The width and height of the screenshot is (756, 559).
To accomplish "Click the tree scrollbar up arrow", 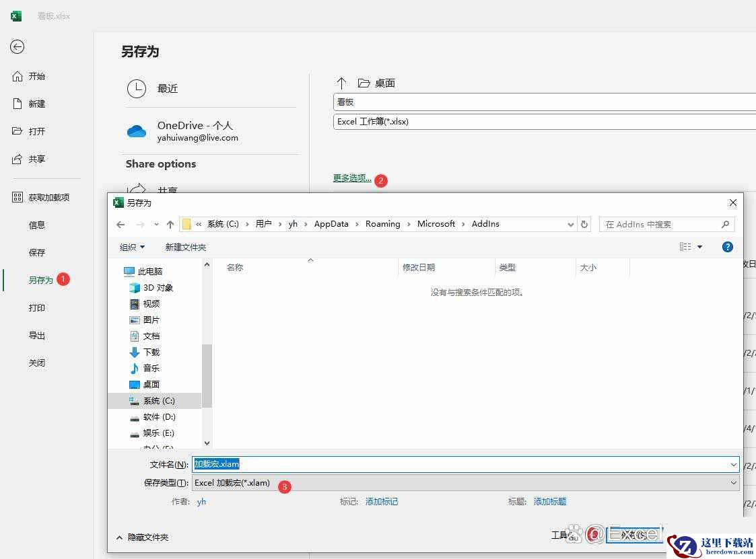I will click(207, 264).
